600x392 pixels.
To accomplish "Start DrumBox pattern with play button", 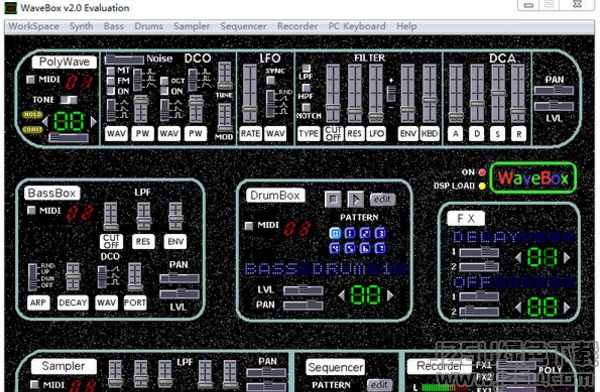I will point(355,199).
